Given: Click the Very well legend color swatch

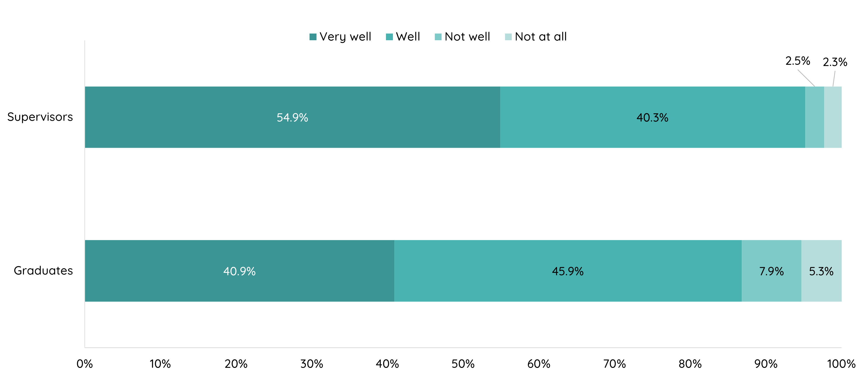Looking at the screenshot, I should [x=313, y=37].
